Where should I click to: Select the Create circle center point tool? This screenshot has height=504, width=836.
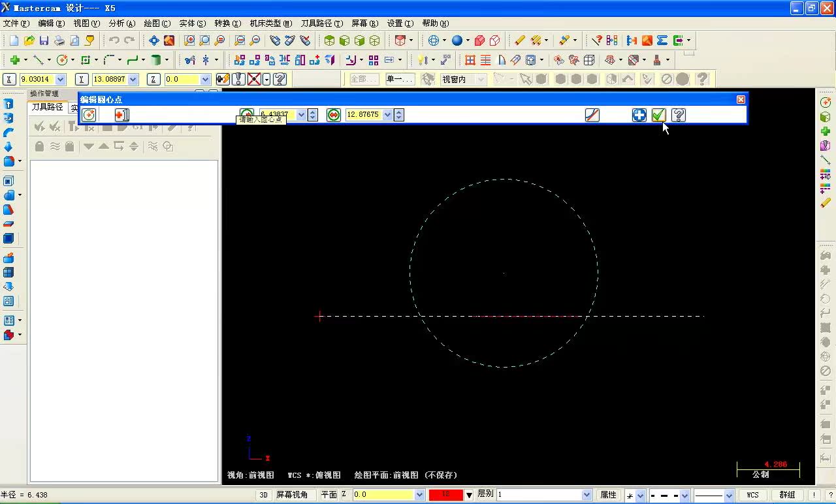(62, 60)
